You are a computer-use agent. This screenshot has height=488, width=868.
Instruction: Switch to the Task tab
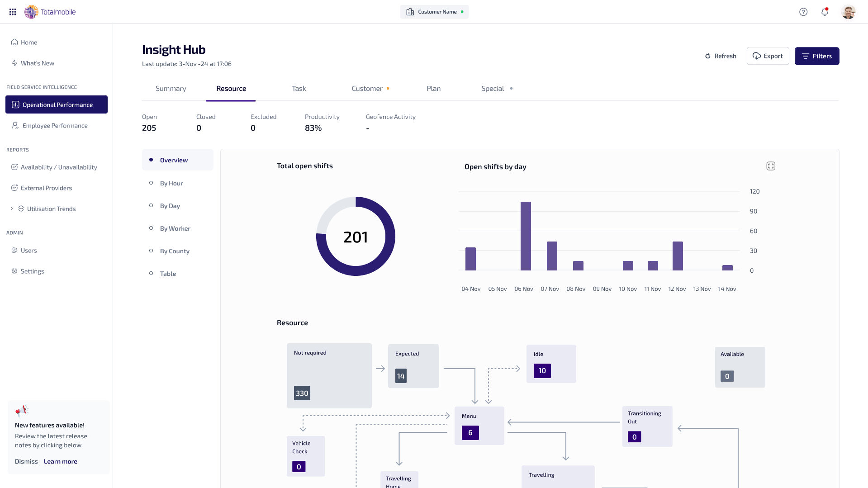coord(299,89)
